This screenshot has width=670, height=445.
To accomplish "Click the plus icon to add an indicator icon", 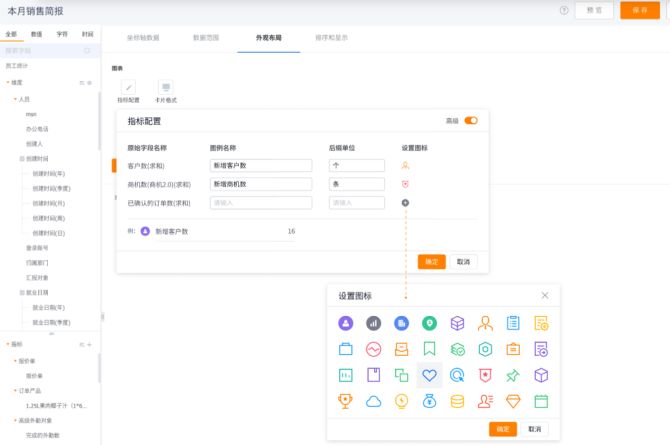I will click(405, 203).
